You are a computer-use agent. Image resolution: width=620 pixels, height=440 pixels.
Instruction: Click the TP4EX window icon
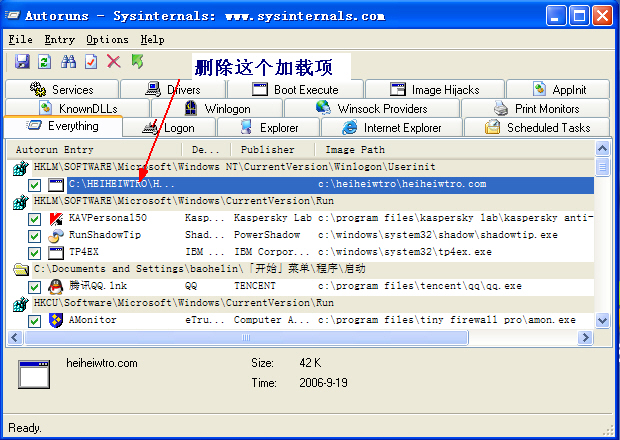pos(56,253)
